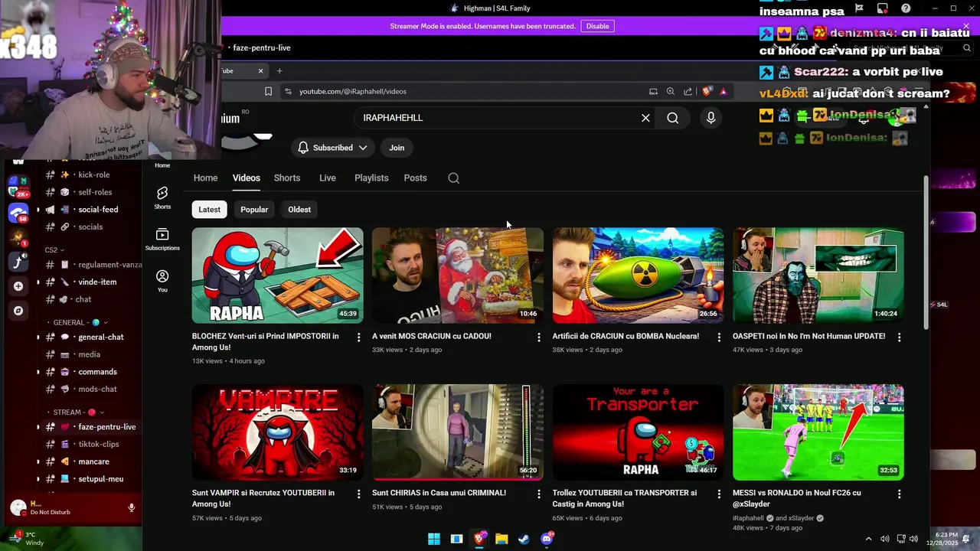Select the Videos channel tab

[247, 178]
